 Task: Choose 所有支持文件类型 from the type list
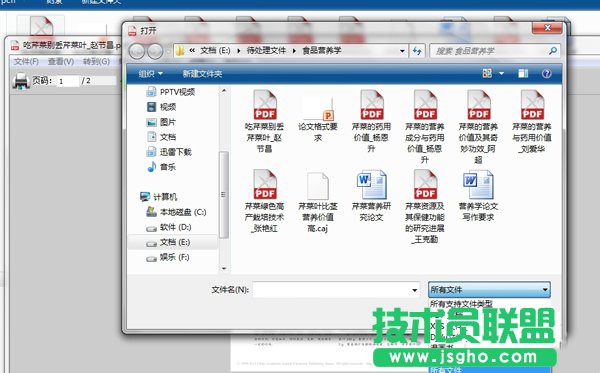[x=461, y=304]
